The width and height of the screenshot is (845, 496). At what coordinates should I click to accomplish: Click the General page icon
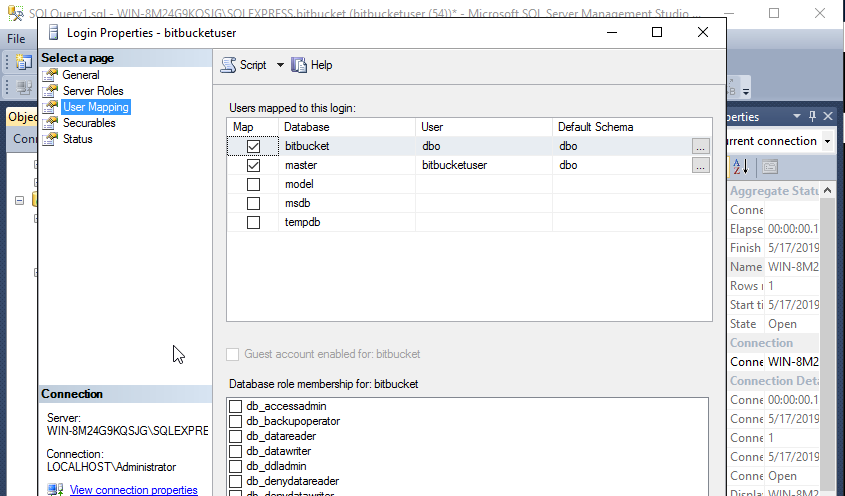50,75
